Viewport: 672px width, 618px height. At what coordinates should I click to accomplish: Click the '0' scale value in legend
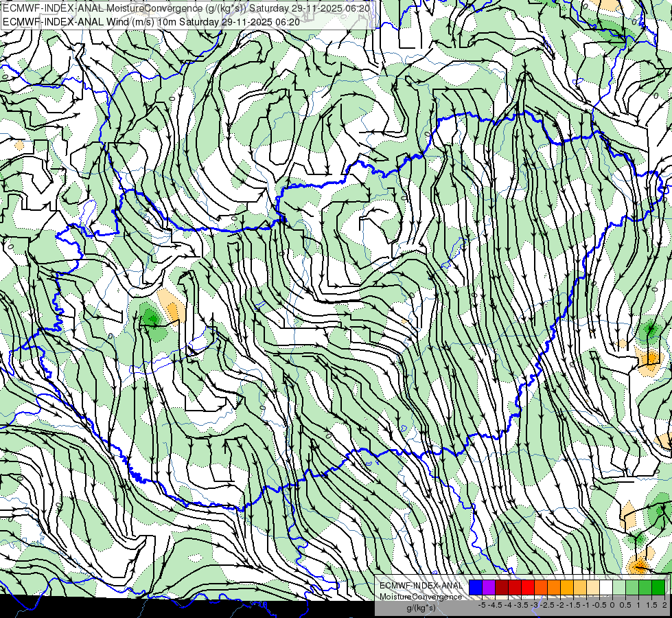(x=612, y=605)
